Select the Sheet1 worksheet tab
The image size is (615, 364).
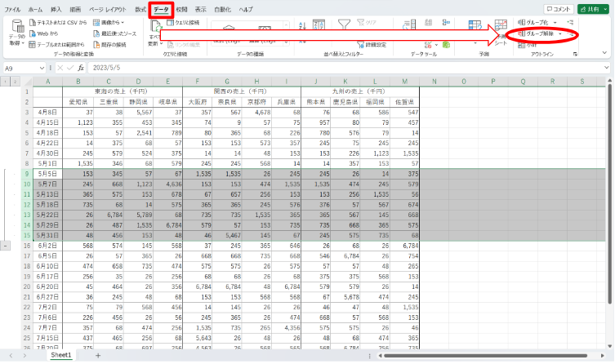[61, 356]
